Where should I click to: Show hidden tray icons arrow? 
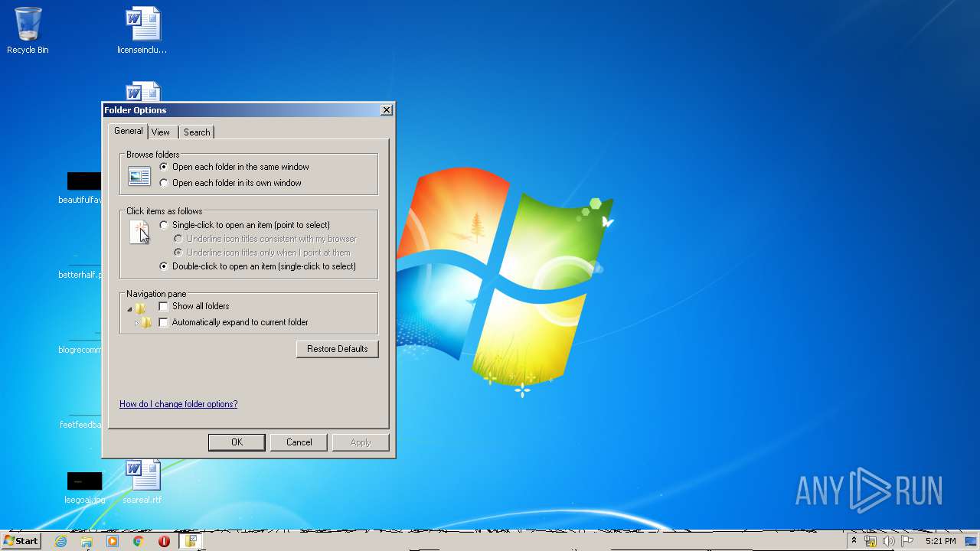(x=854, y=541)
